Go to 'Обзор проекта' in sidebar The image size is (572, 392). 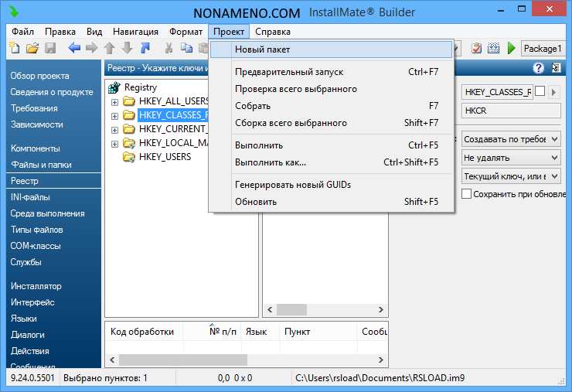[x=39, y=76]
